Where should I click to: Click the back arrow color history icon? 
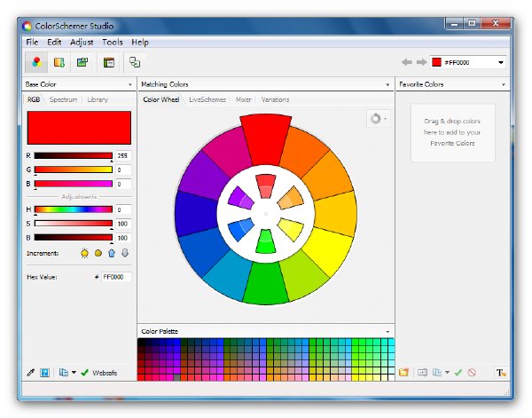407,62
